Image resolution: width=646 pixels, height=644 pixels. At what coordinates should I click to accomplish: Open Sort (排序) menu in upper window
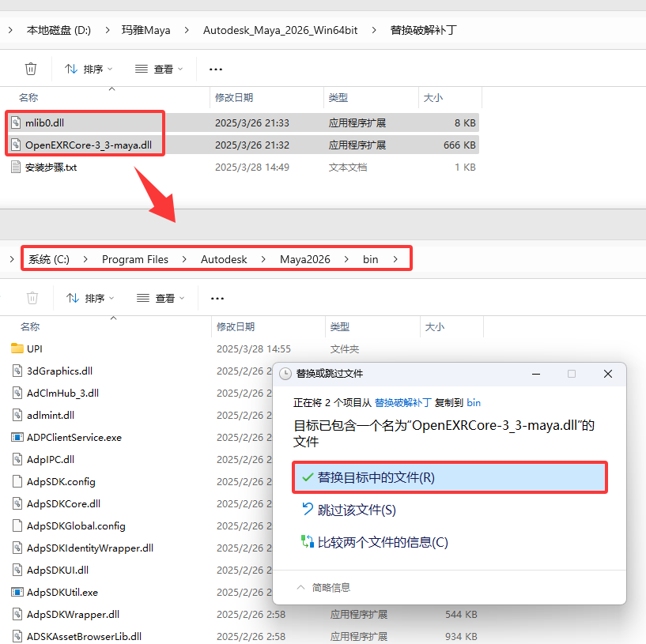click(x=89, y=69)
